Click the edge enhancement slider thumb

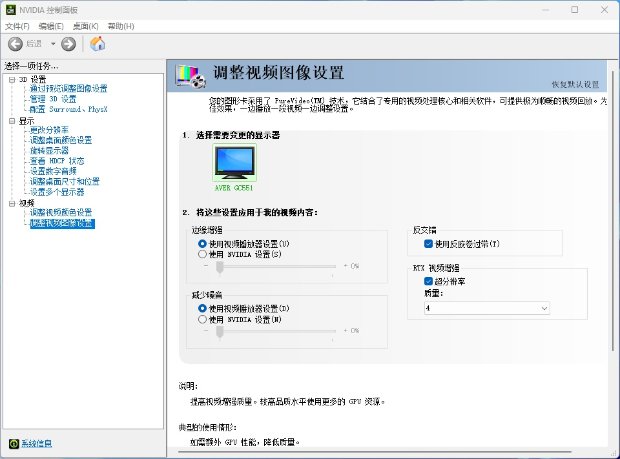pos(220,268)
